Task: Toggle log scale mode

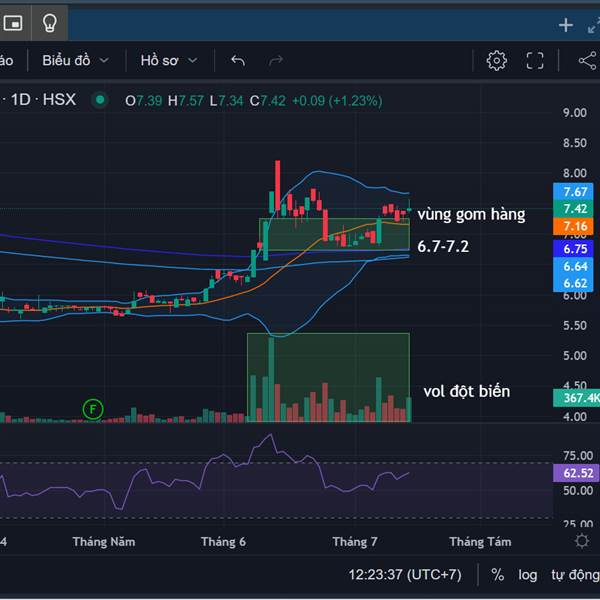Action: (527, 575)
